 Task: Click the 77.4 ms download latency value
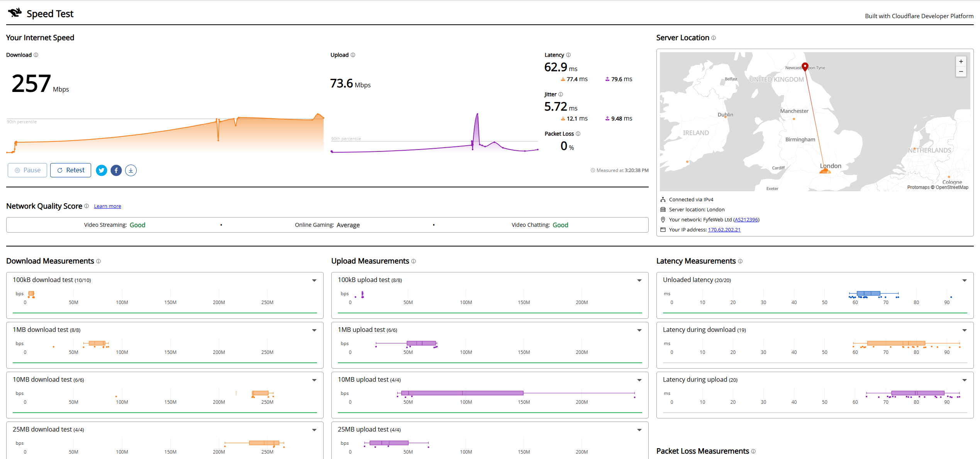tap(574, 79)
